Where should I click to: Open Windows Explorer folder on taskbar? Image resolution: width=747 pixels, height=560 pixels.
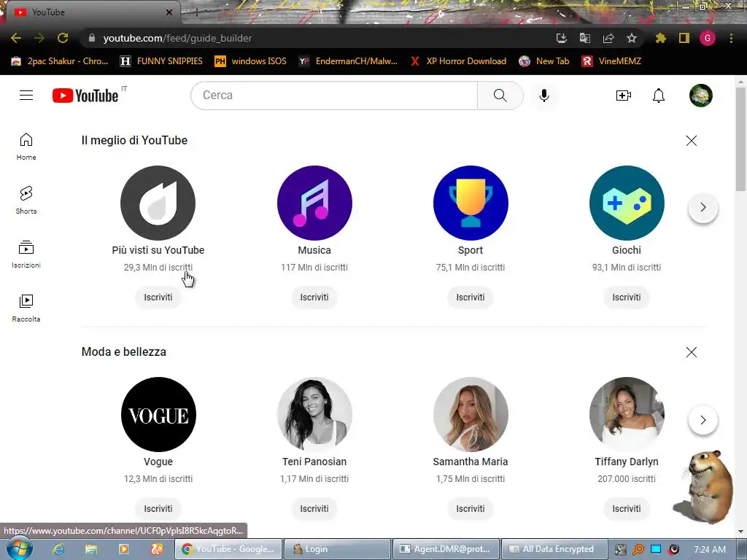click(90, 549)
